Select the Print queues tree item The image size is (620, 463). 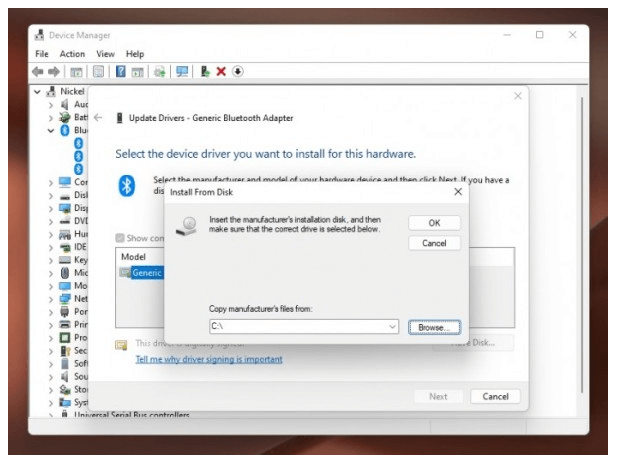point(73,325)
